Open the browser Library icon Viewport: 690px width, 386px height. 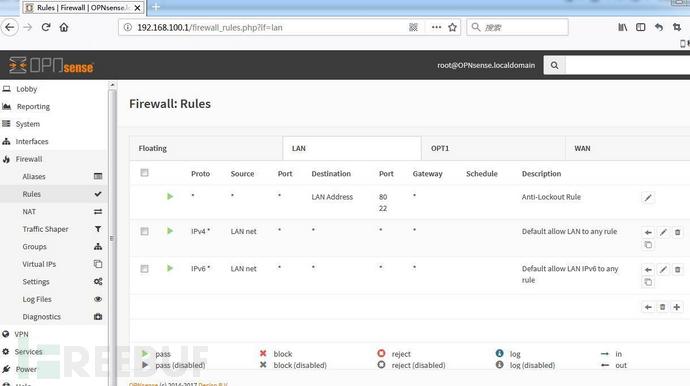tap(623, 27)
